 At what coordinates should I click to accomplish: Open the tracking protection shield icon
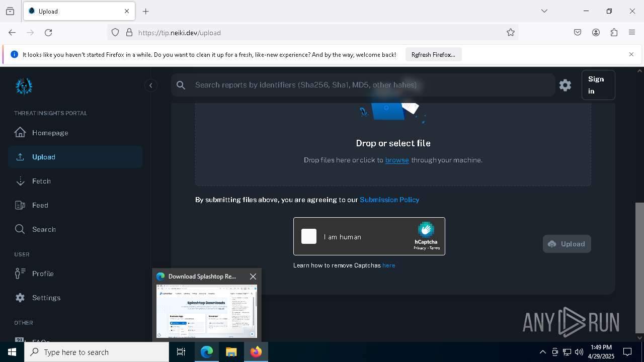[x=115, y=32]
